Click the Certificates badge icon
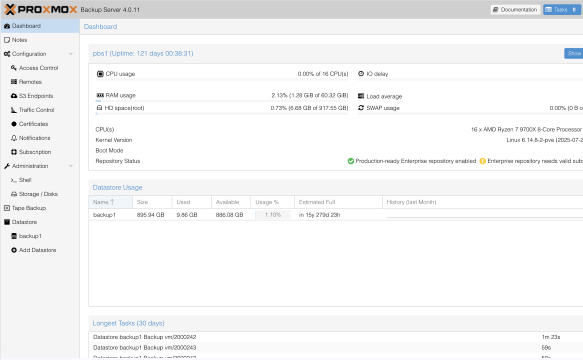The image size is (583, 360). (14, 124)
